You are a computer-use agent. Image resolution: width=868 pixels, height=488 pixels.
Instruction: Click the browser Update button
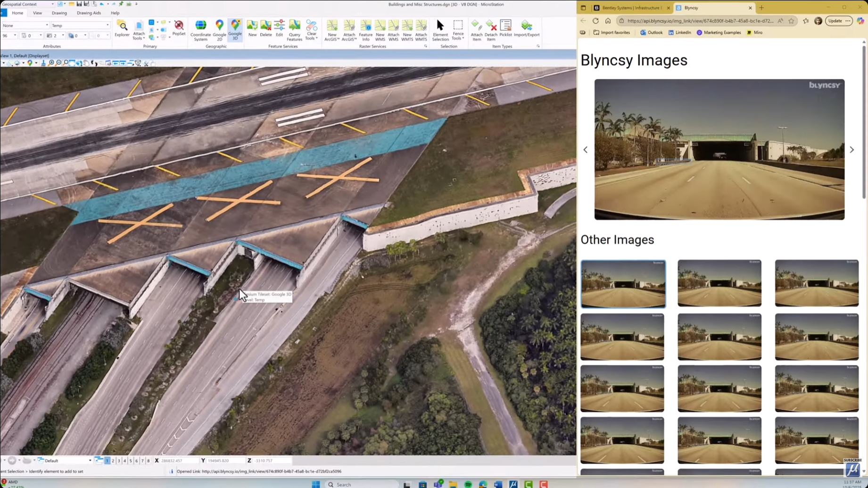click(835, 21)
